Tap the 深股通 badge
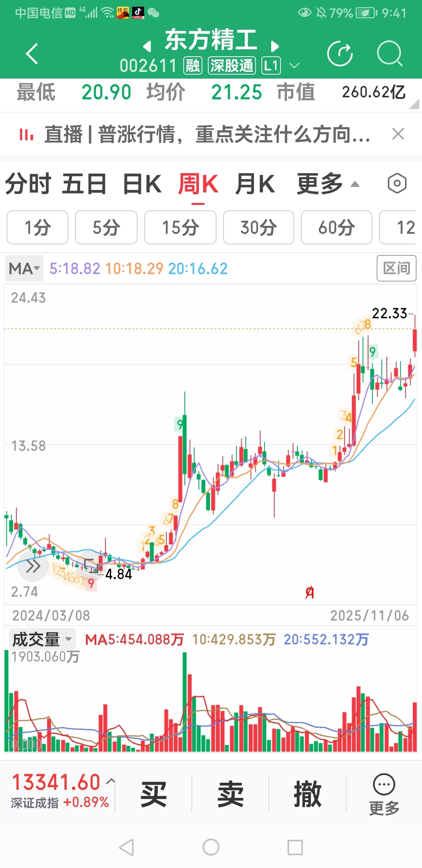Screen dimensions: 422x868 [x=232, y=66]
